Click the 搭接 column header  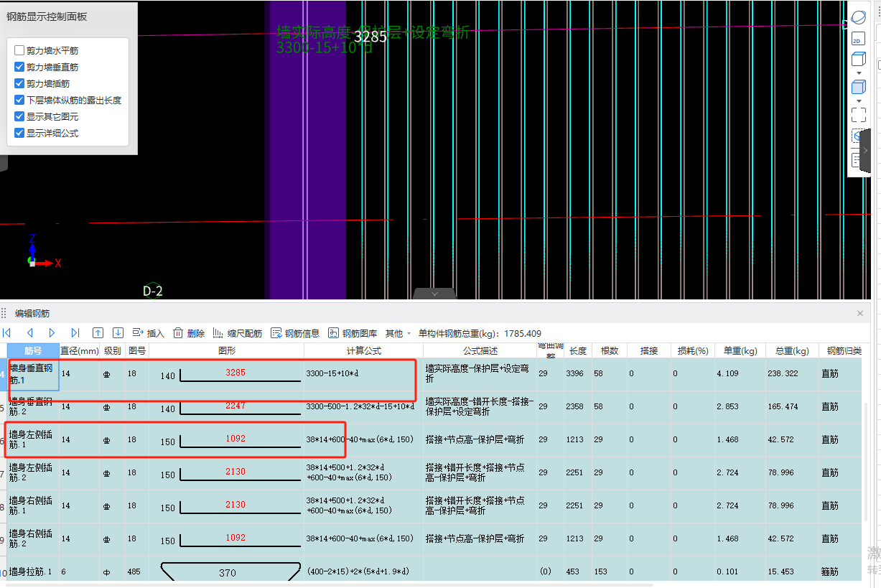tap(649, 351)
